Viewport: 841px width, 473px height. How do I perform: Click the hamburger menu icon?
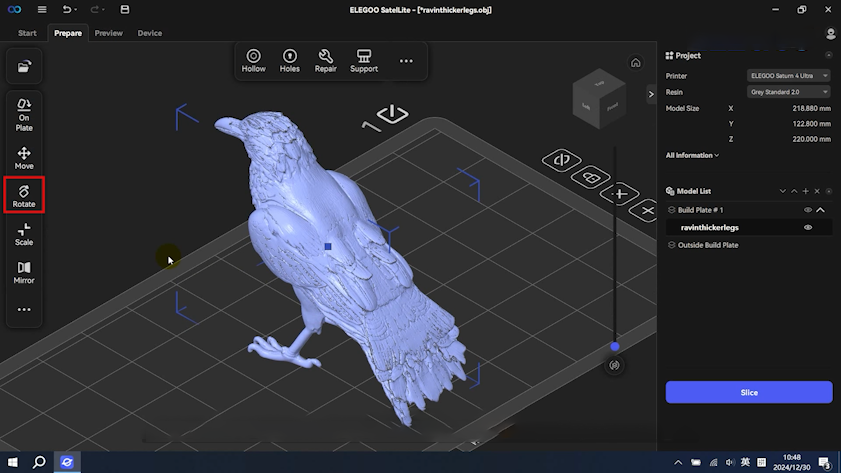[42, 10]
